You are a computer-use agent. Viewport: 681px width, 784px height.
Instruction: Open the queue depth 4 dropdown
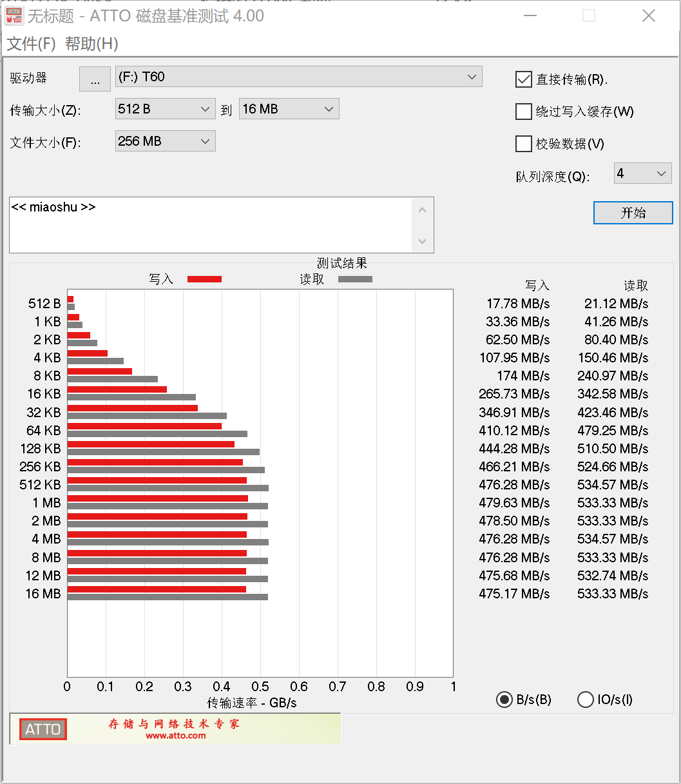tap(643, 173)
